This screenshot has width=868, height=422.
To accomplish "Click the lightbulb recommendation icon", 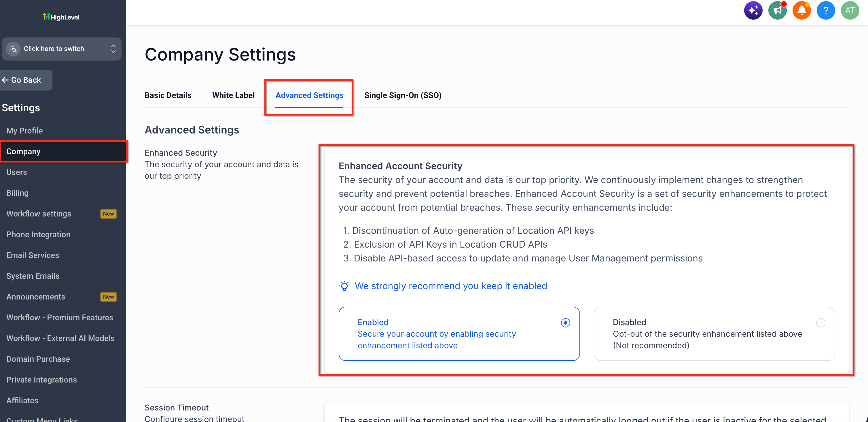I will click(x=344, y=286).
